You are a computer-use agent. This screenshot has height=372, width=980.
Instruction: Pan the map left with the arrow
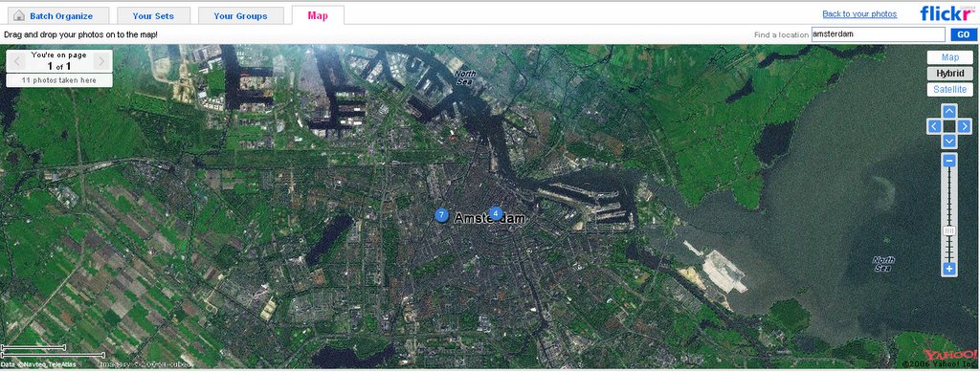(x=934, y=126)
